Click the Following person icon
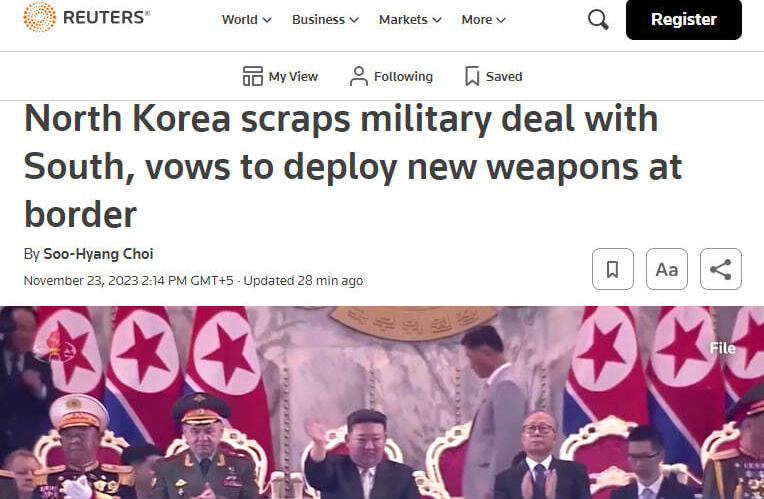Viewport: 764px width, 499px height. tap(359, 76)
